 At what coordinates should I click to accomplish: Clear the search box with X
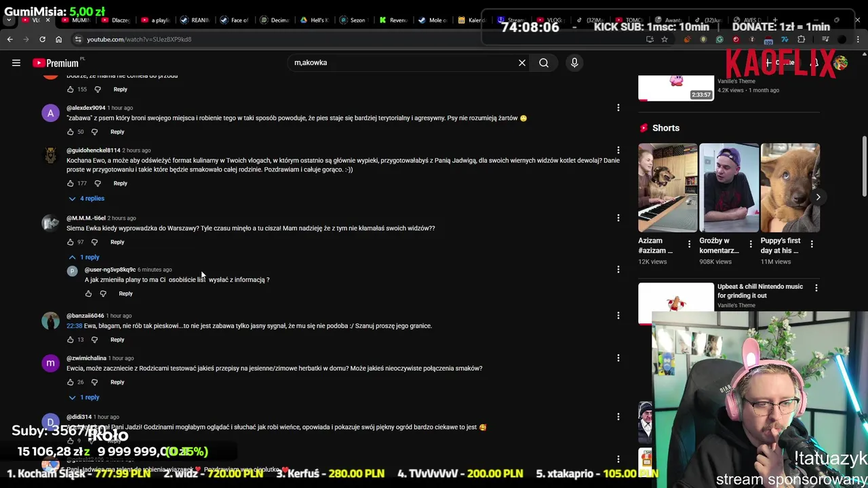point(522,63)
